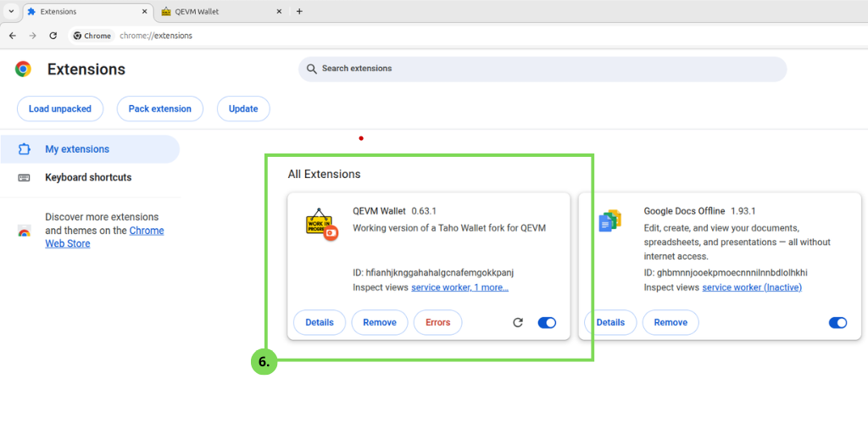The width and height of the screenshot is (868, 429).
Task: View Errors for QEVM Wallet
Action: [438, 322]
